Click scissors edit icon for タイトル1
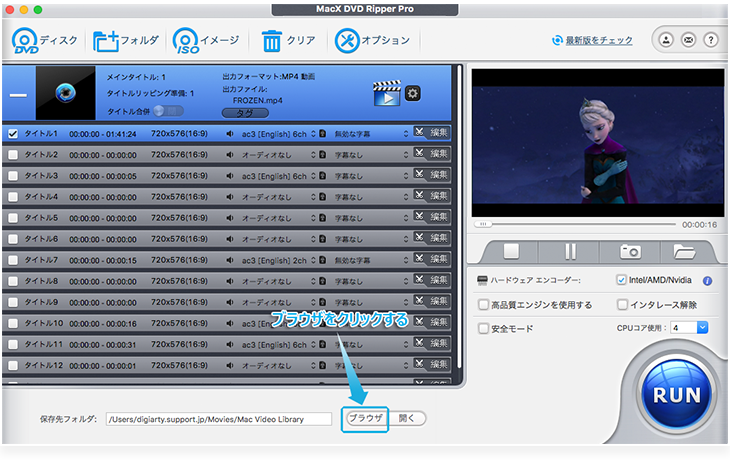Screen dimensions: 730x460 (x=419, y=132)
